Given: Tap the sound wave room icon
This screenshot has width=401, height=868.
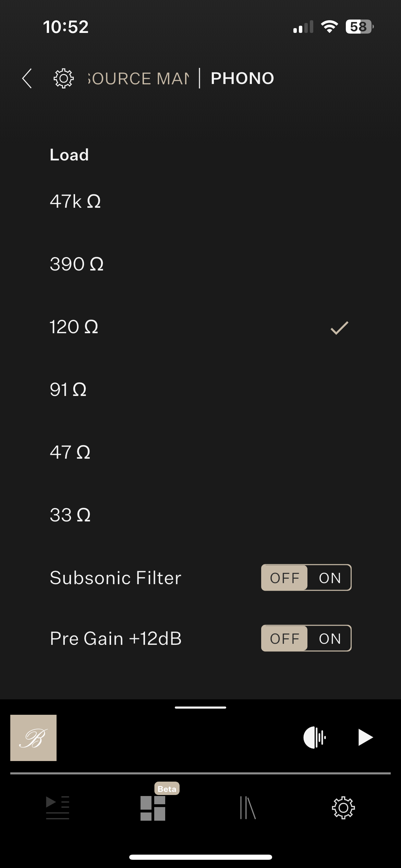Looking at the screenshot, I should 315,737.
